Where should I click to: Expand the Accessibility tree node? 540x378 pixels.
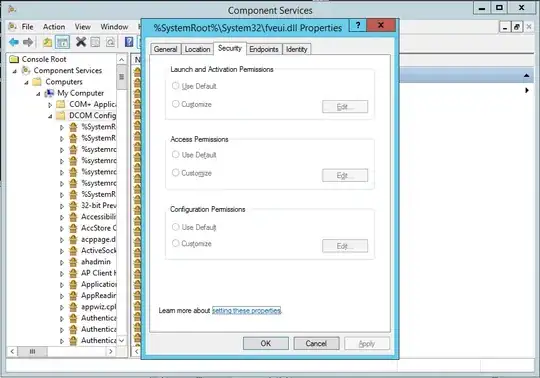click(x=62, y=217)
